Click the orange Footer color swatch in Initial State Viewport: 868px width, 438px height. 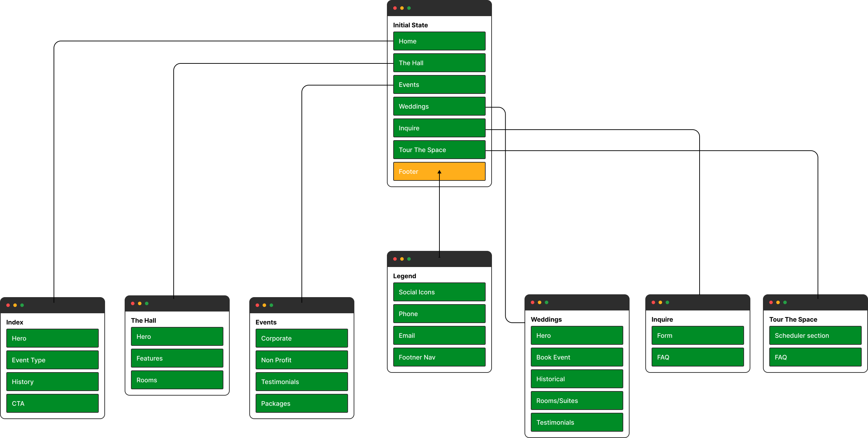[x=440, y=171]
